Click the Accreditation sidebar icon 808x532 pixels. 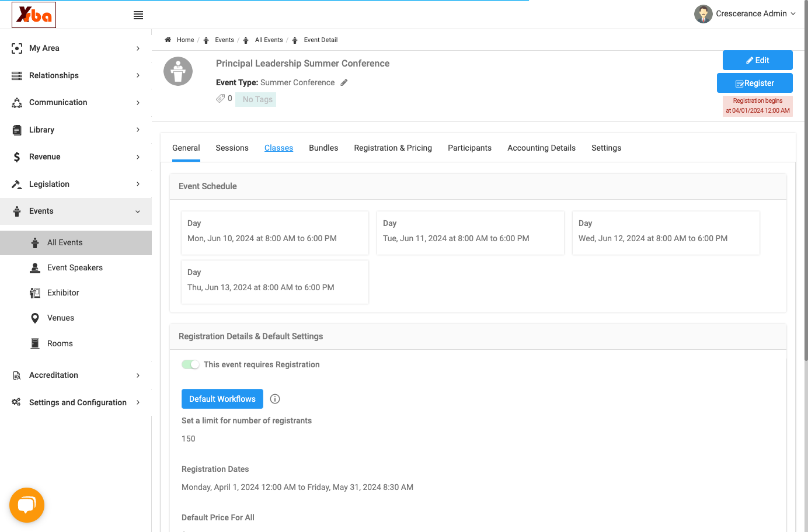point(17,375)
